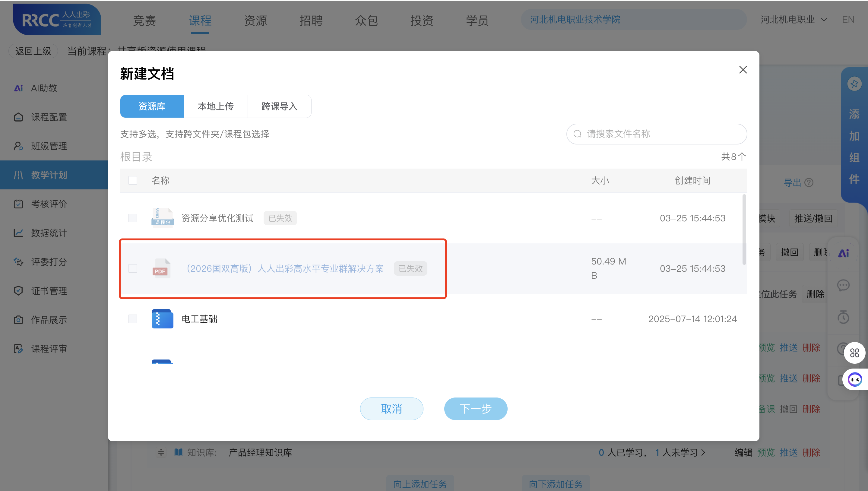Expand the 1人未学习 details chevron

[704, 452]
